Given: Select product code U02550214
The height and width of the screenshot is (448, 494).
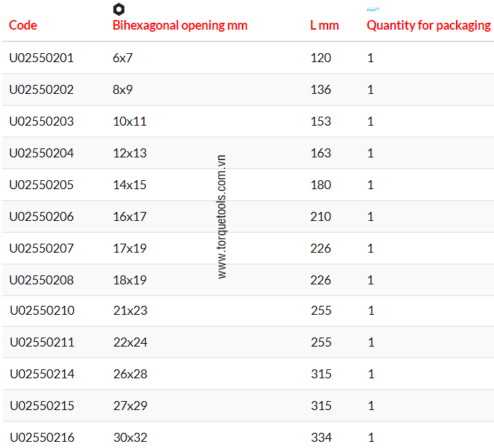Looking at the screenshot, I should click(x=42, y=374).
